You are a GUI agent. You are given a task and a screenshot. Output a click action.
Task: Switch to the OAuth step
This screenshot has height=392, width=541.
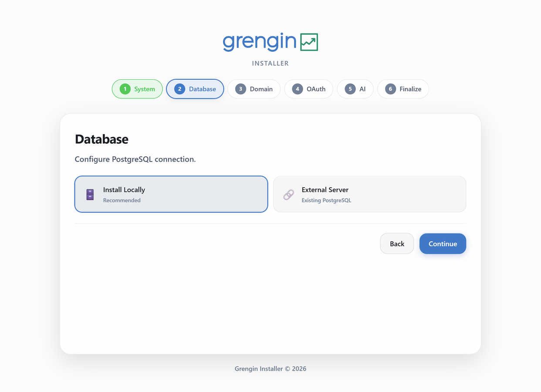tap(309, 89)
